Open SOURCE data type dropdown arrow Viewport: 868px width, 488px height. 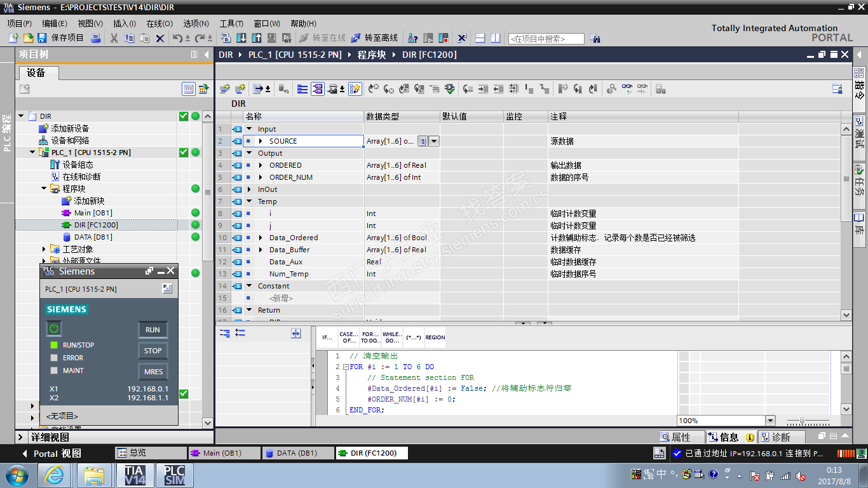[x=434, y=141]
